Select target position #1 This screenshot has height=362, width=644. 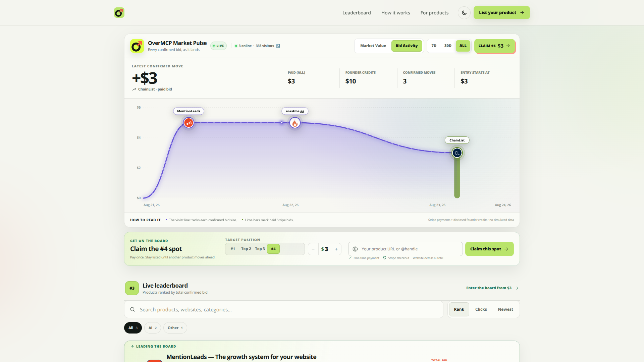(x=233, y=249)
